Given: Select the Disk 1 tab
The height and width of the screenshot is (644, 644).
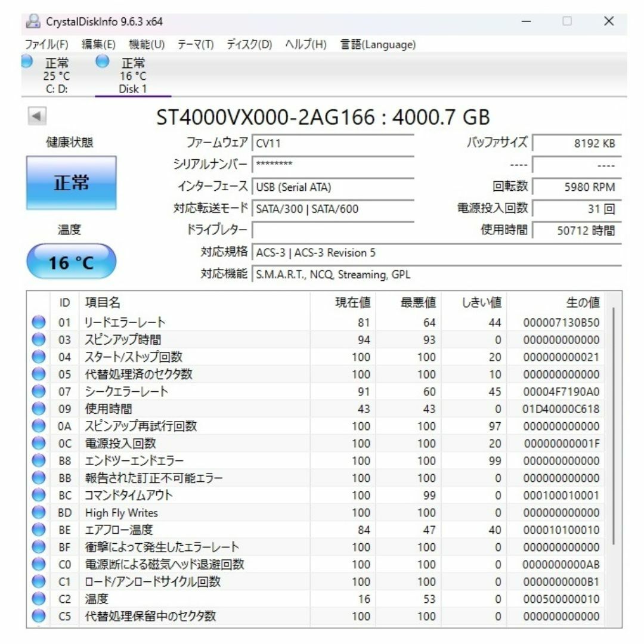Looking at the screenshot, I should tap(132, 75).
